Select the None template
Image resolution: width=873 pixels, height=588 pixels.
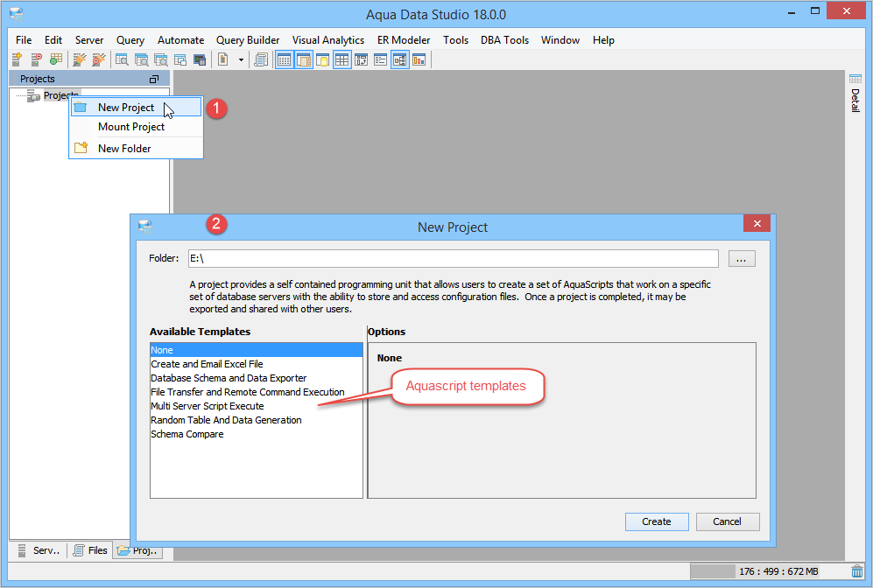tap(256, 350)
